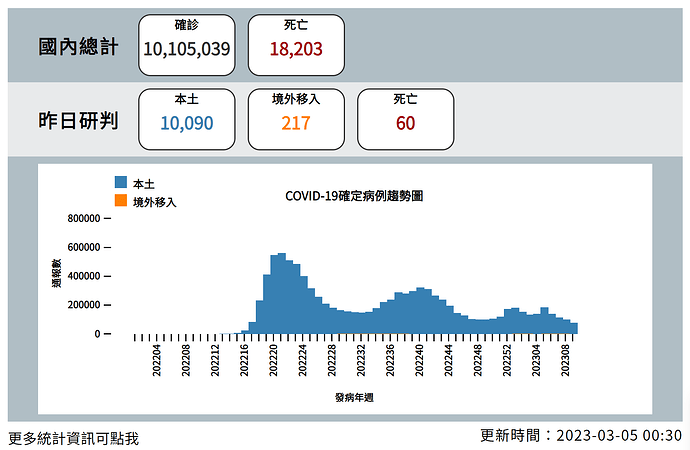This screenshot has width=690, height=450.
Task: Click the 202236 week axis label
Action: pyautogui.click(x=390, y=360)
